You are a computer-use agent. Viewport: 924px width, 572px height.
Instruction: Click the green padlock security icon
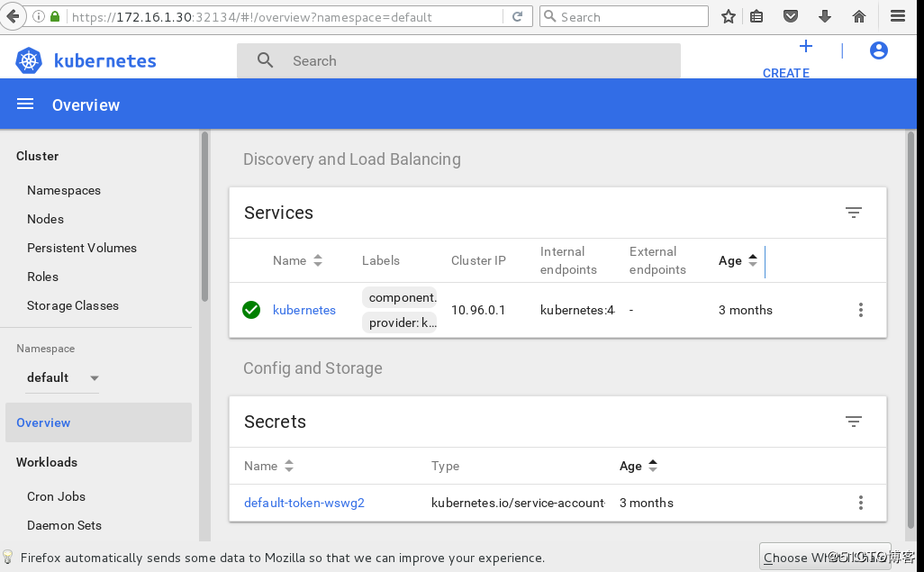55,16
